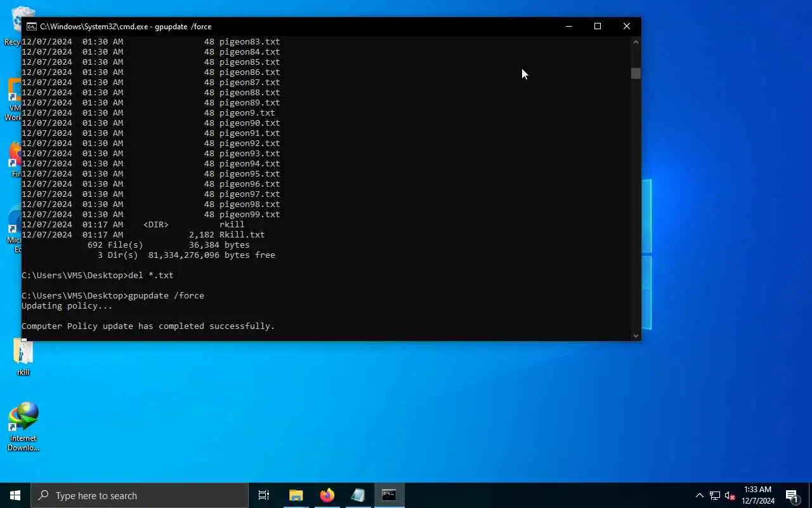Open the rkill folder on desktop
This screenshot has width=812, height=508.
(23, 357)
